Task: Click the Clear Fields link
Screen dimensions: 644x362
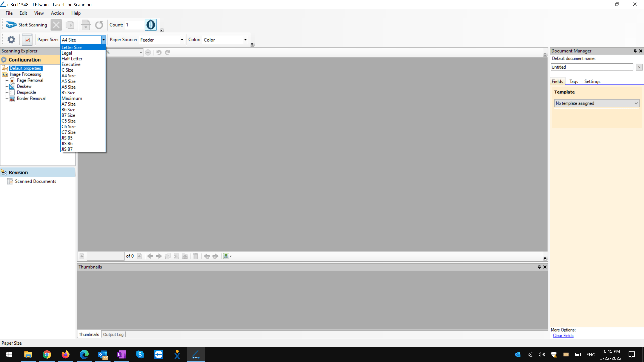Action: click(563, 336)
